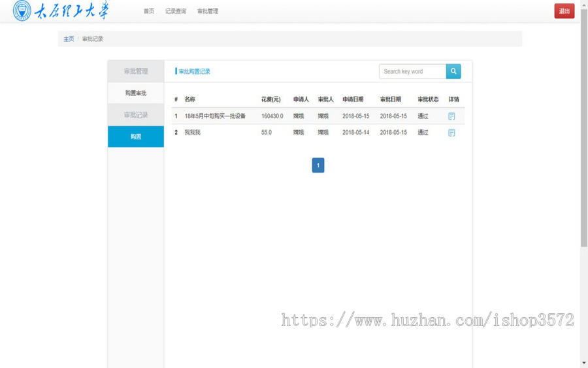
Task: Select 购置审批 in the sidebar
Action: click(x=136, y=93)
